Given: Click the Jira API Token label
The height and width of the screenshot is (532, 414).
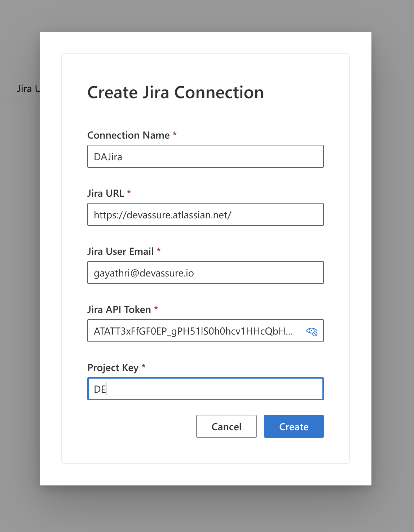Looking at the screenshot, I should 119,310.
